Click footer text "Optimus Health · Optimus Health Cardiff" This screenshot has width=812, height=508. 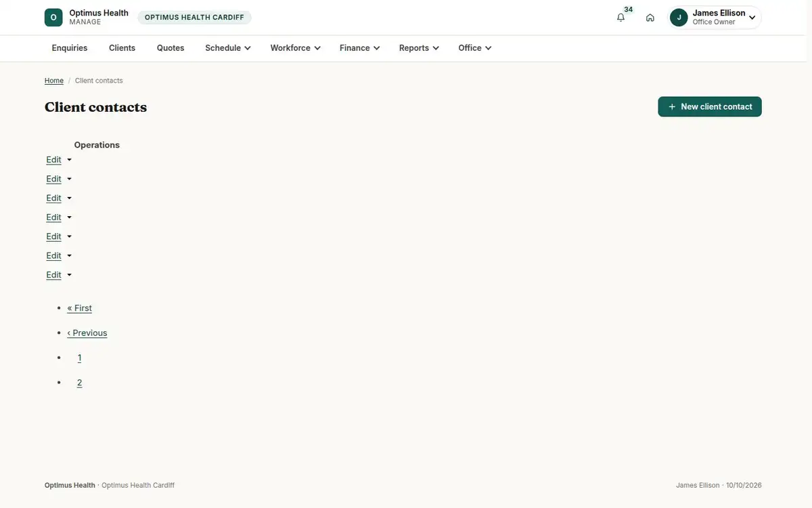110,486
